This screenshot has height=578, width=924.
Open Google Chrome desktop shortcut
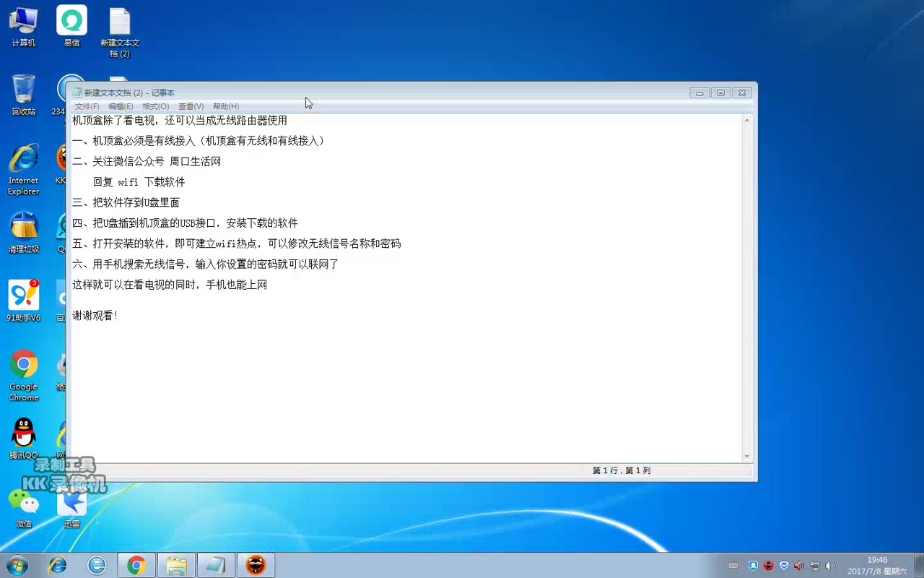coord(23,376)
